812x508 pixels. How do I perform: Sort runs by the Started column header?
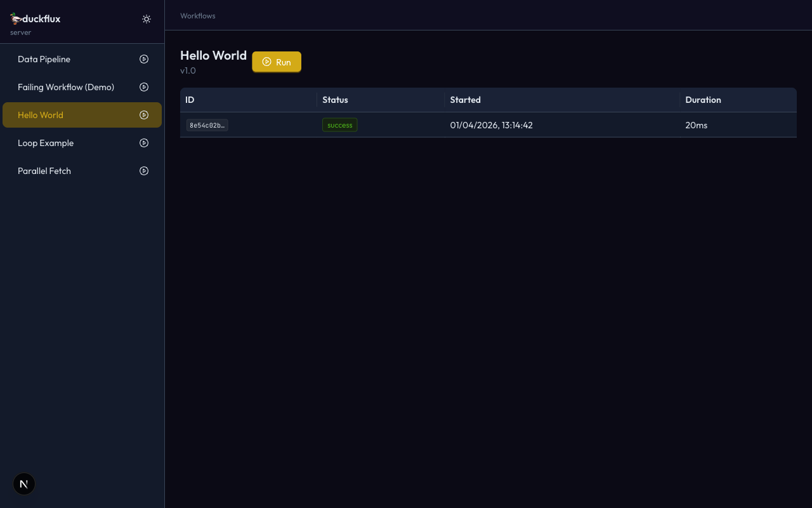[465, 100]
